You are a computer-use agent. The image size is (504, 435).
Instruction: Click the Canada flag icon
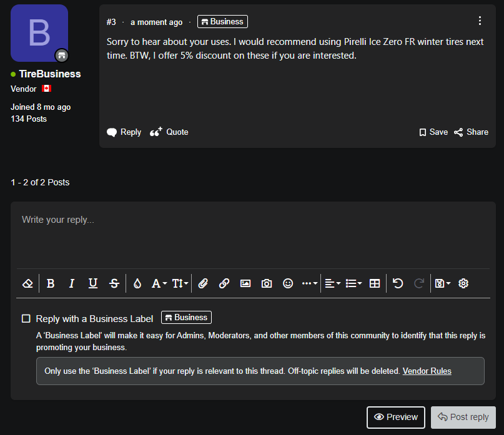(47, 89)
